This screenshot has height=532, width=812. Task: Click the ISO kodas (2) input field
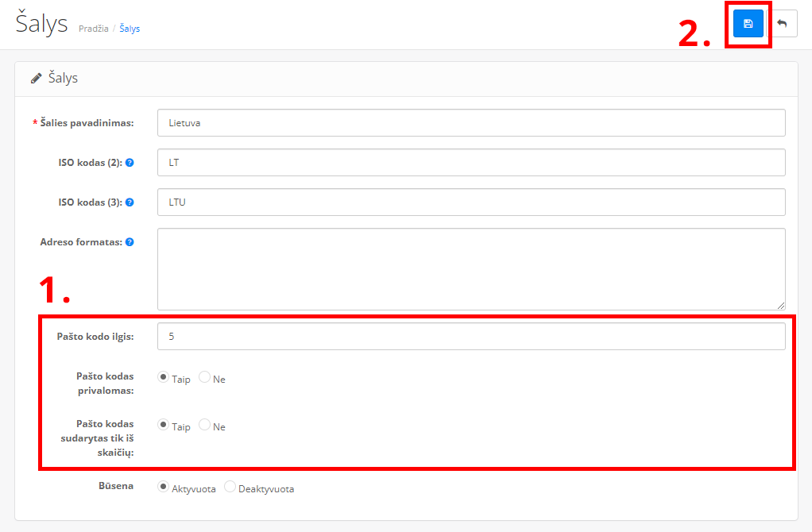[x=471, y=162]
